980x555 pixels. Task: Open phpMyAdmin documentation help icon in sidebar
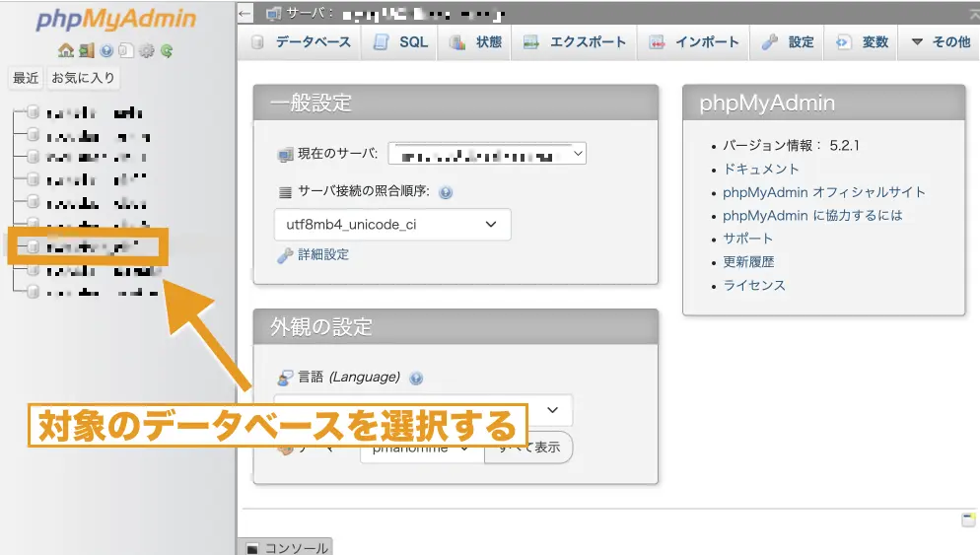tap(106, 50)
